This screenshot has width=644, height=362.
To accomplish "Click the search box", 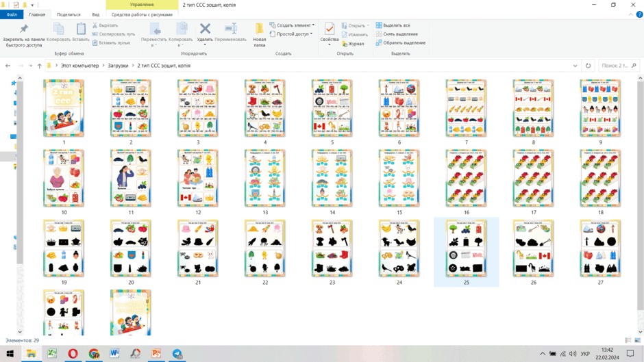I will 618,66.
